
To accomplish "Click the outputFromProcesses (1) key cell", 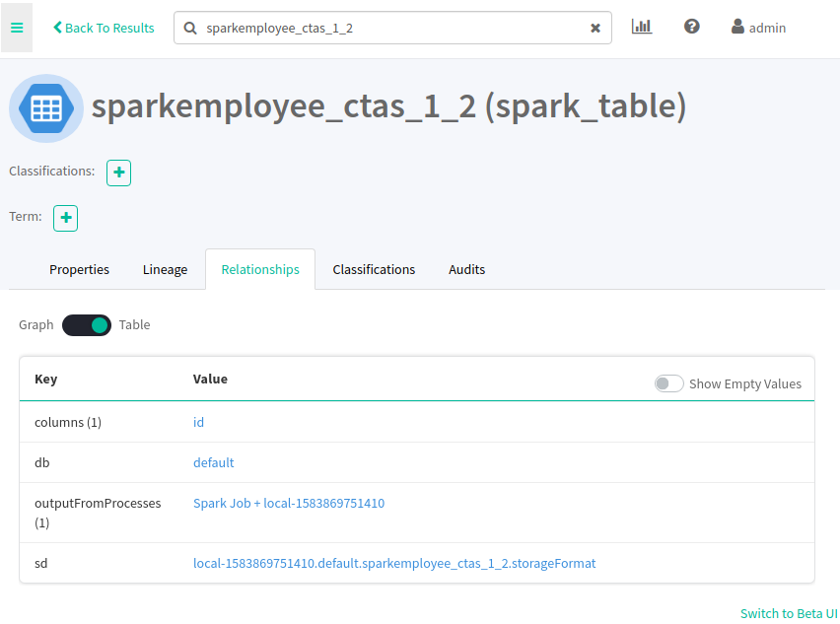I will click(x=98, y=513).
